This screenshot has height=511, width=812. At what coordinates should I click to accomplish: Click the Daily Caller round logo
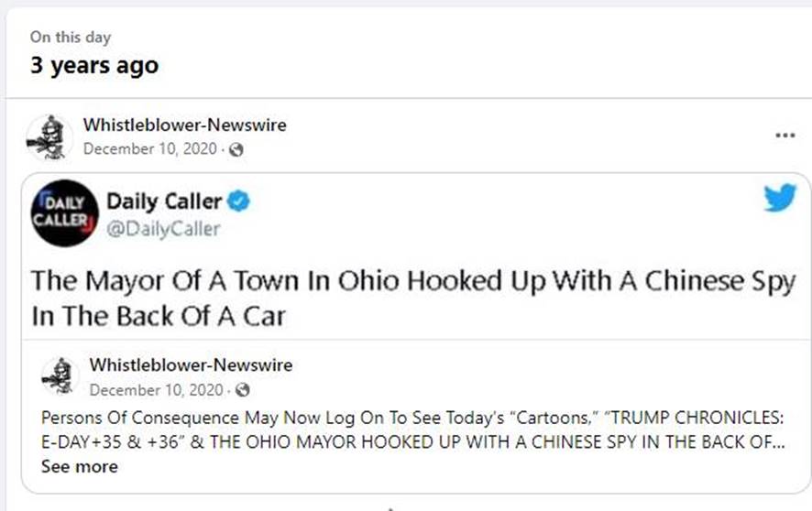[x=64, y=212]
